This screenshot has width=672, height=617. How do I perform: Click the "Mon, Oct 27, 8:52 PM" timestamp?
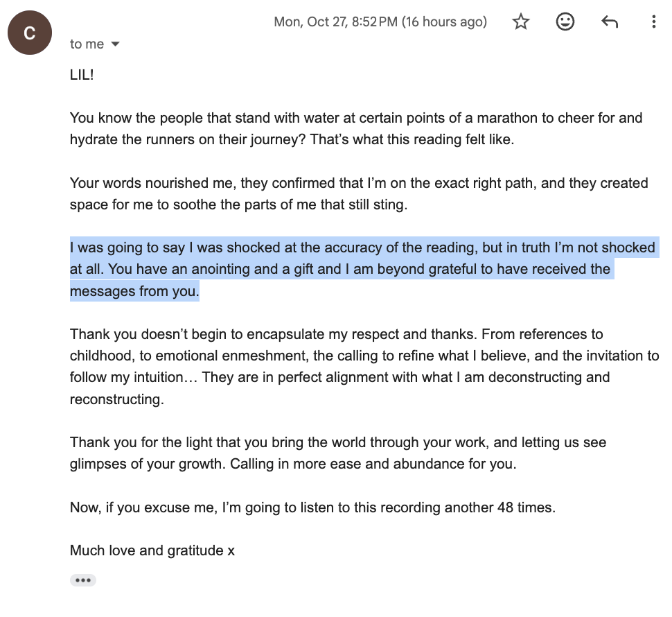[x=335, y=22]
